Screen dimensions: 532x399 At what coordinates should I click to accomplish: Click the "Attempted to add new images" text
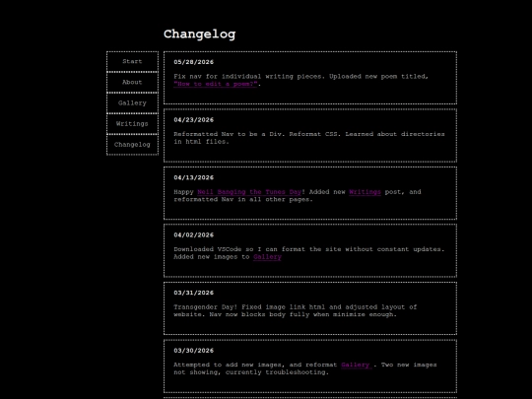(x=229, y=365)
